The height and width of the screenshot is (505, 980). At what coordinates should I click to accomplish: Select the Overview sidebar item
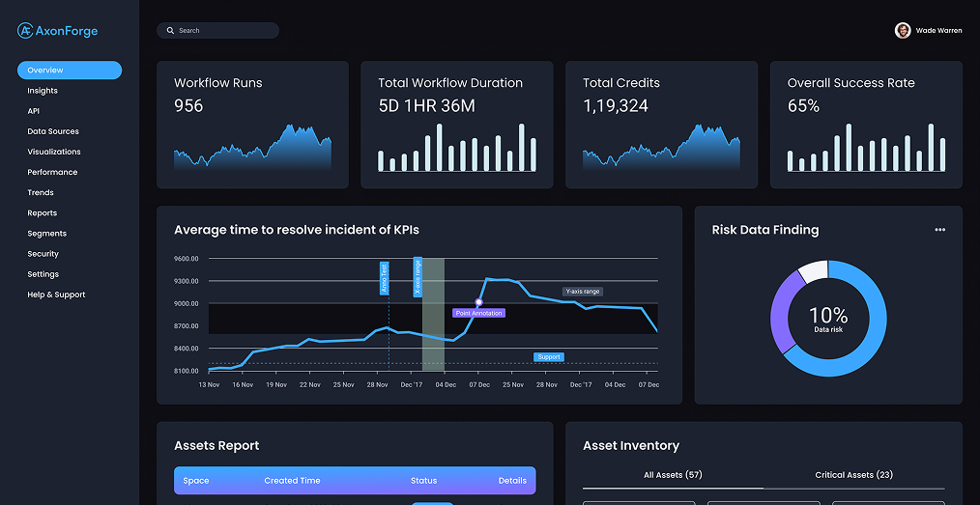(70, 70)
